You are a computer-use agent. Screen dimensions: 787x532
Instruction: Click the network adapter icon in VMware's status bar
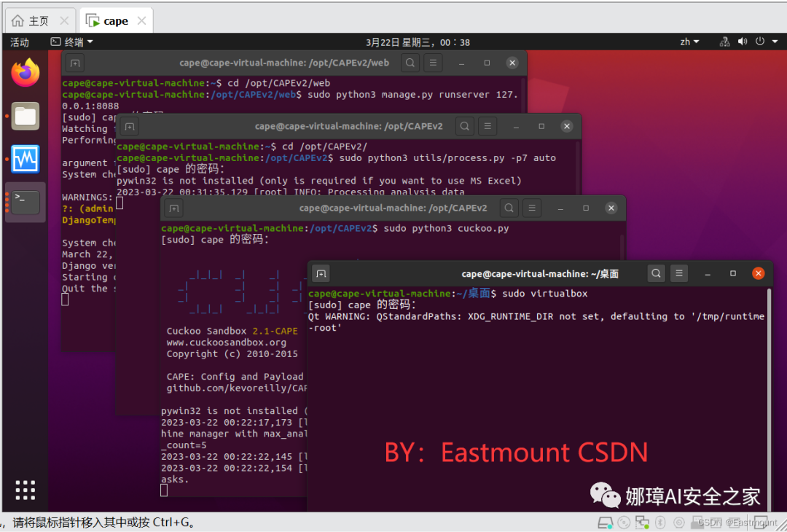tap(642, 523)
